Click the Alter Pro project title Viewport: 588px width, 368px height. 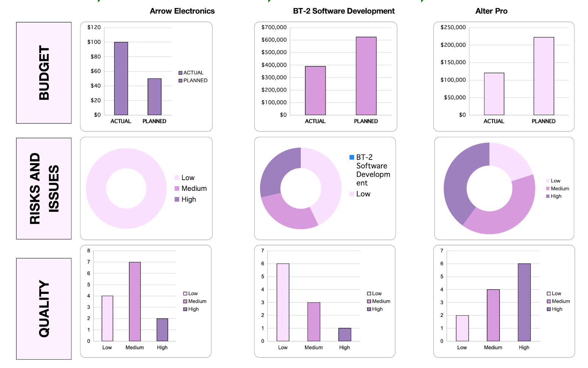[x=491, y=11]
